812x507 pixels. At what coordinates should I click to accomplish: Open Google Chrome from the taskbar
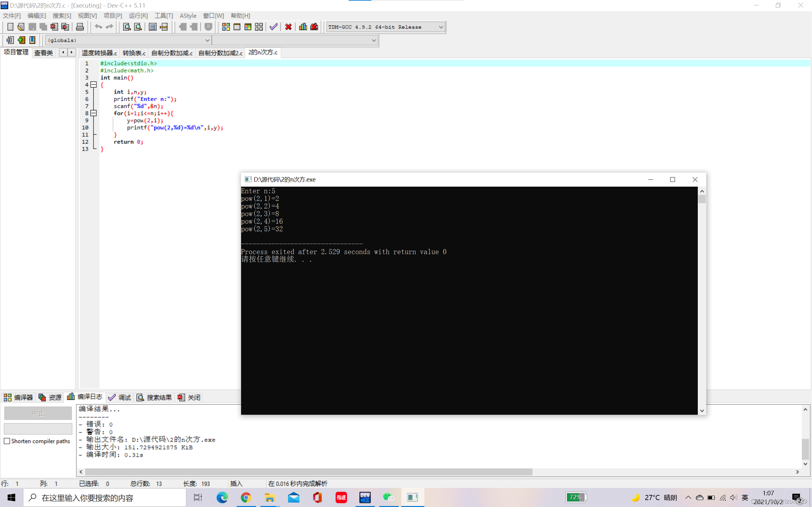point(246,497)
